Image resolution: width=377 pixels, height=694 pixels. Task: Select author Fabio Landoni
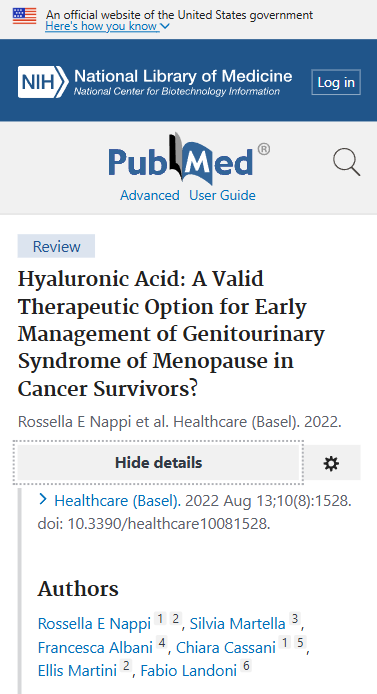tap(188, 671)
